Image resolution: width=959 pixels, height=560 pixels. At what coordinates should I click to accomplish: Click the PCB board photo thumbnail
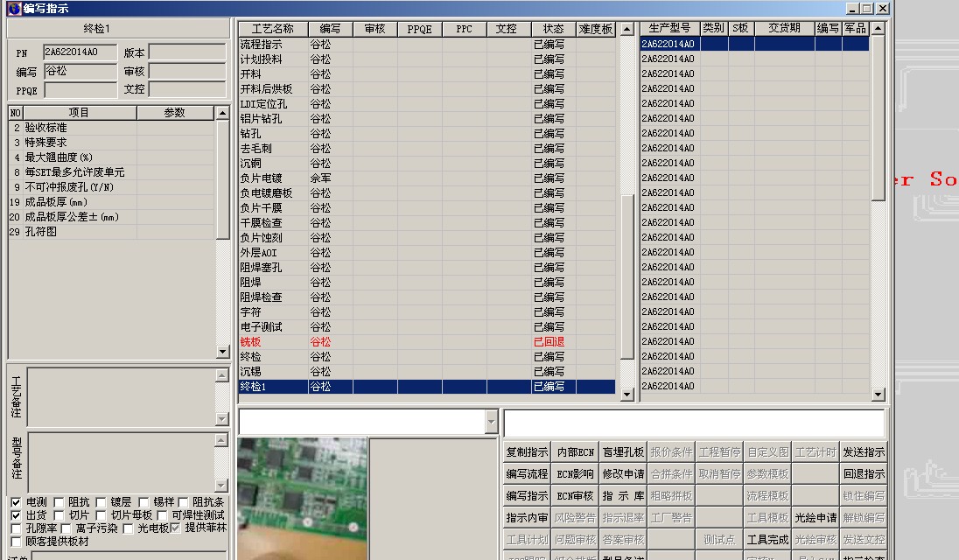coord(302,498)
